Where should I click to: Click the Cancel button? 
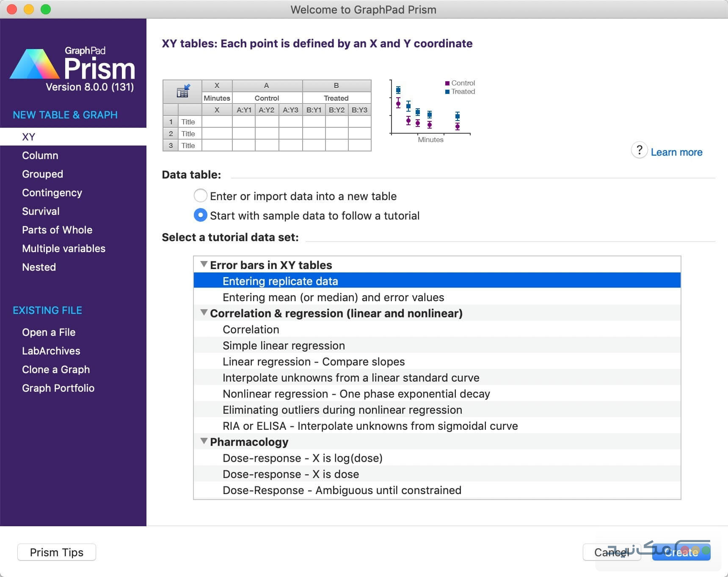click(x=611, y=552)
